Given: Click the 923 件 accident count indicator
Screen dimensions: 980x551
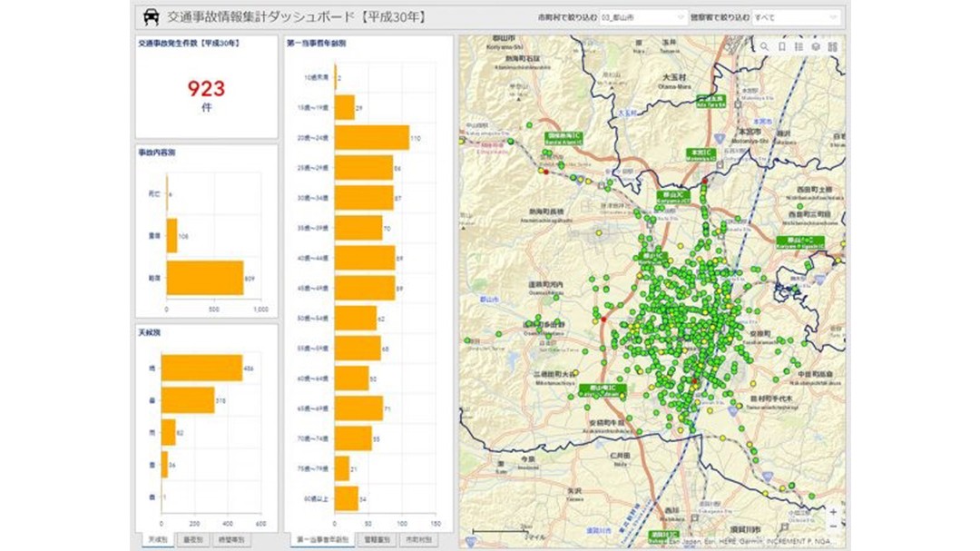Looking at the screenshot, I should click(x=206, y=95).
